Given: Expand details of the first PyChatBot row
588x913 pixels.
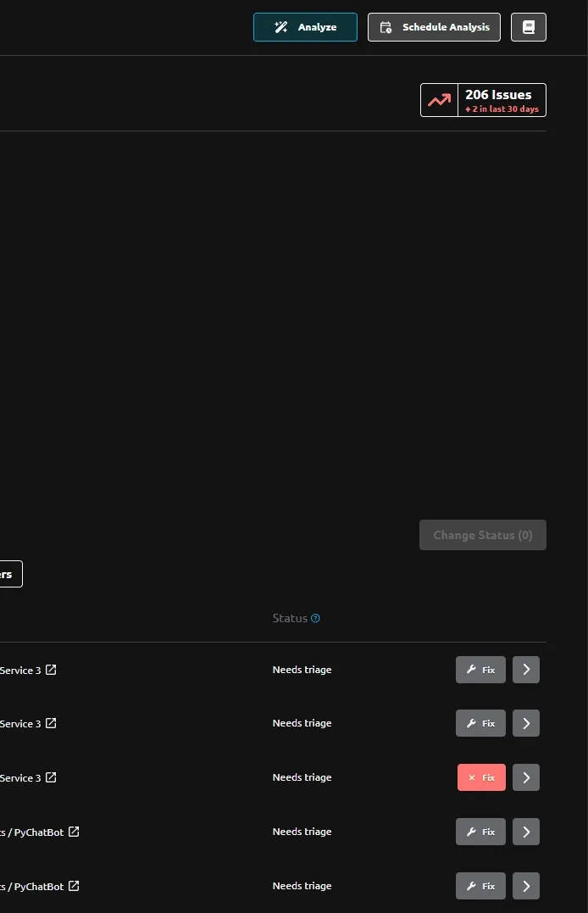Looking at the screenshot, I should click(x=525, y=832).
